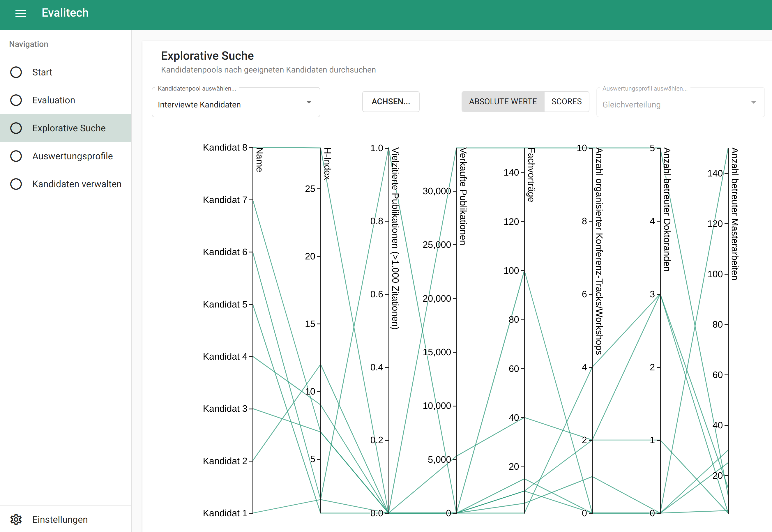Click the Anzahl betreuter Doktoranden axis title
The width and height of the screenshot is (772, 532).
667,210
